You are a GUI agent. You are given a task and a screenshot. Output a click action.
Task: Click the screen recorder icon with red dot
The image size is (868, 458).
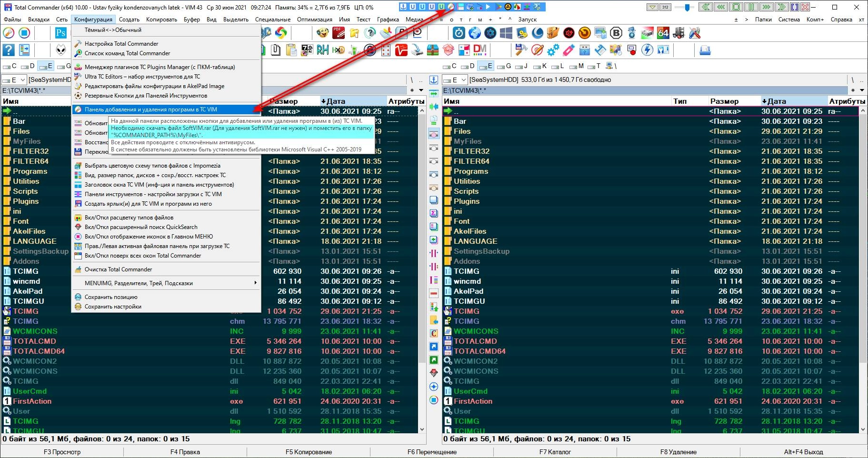tap(632, 50)
